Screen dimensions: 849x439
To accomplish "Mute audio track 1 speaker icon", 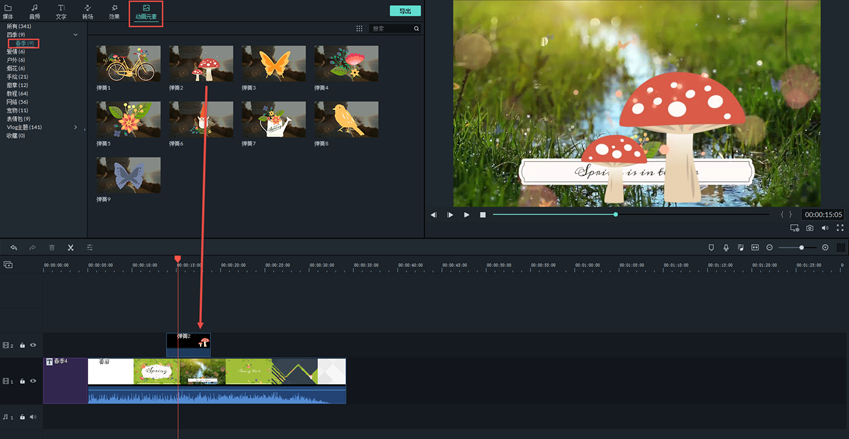I will tap(33, 417).
